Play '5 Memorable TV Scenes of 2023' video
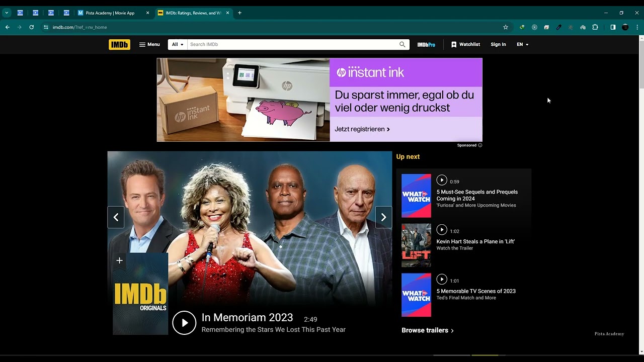The width and height of the screenshot is (644, 362). point(442,280)
